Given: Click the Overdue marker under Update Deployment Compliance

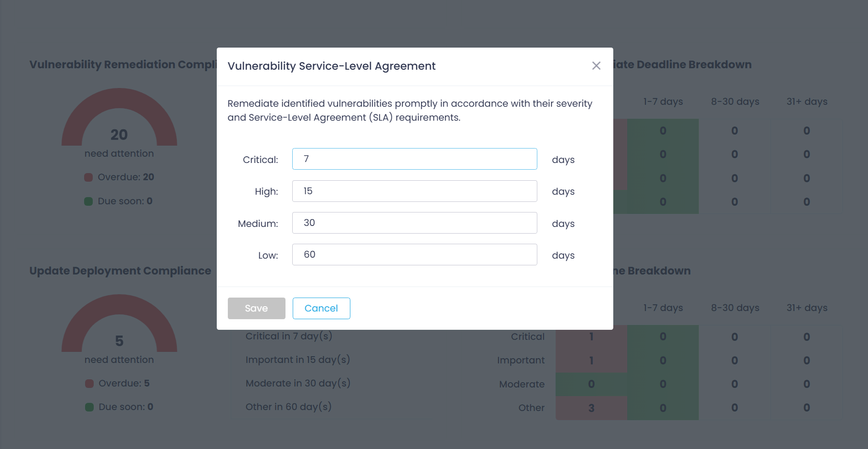Looking at the screenshot, I should pyautogui.click(x=88, y=383).
